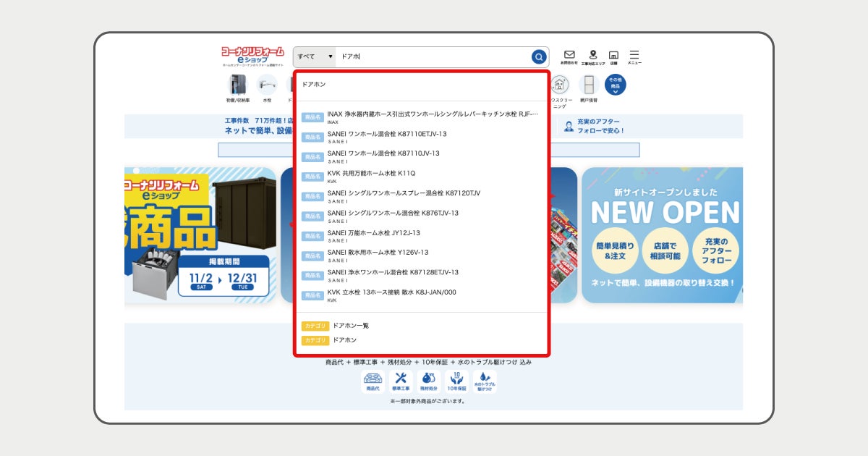Open the すべて category dropdown

[315, 56]
